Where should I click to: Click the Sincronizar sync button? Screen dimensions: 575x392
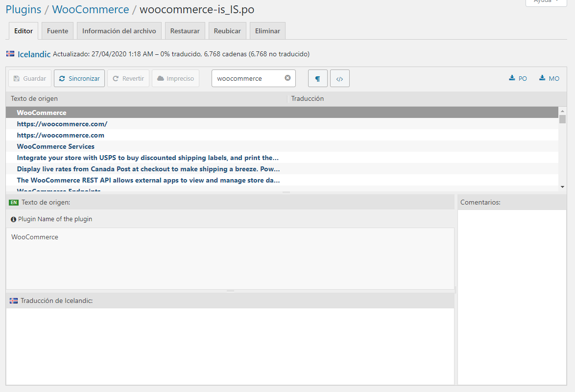tap(79, 78)
